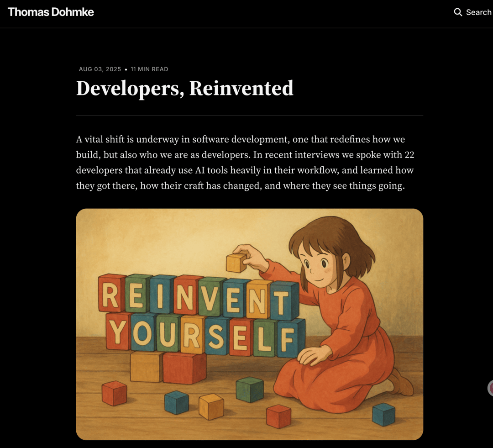
Task: Click the partially visible floating widget at right edge
Action: [490, 388]
